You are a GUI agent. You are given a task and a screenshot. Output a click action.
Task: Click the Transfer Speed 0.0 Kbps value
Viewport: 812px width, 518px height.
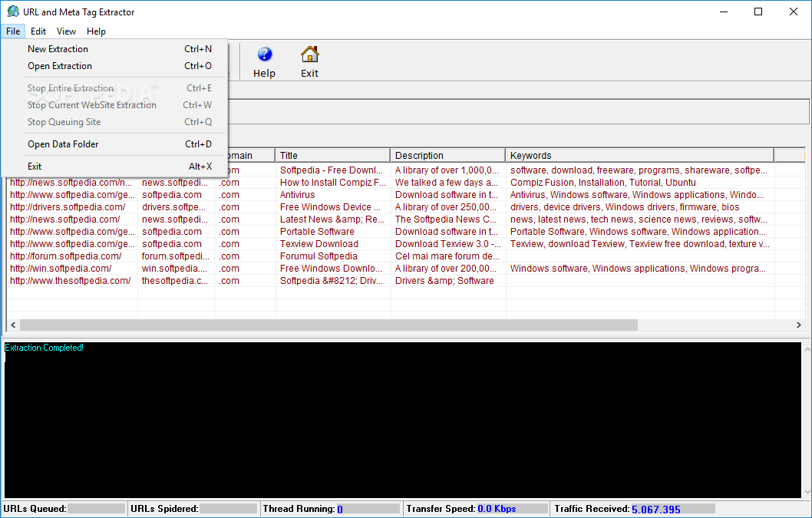coord(497,509)
